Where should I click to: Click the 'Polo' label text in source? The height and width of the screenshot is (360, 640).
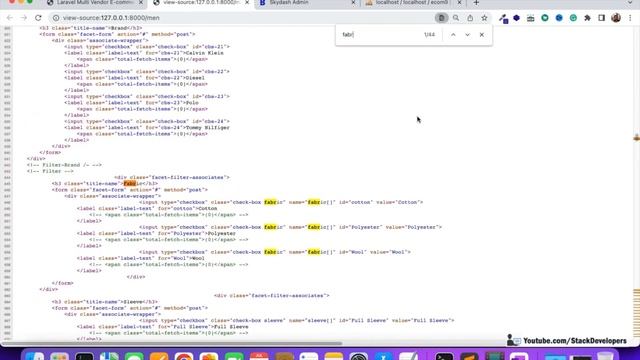(x=192, y=103)
